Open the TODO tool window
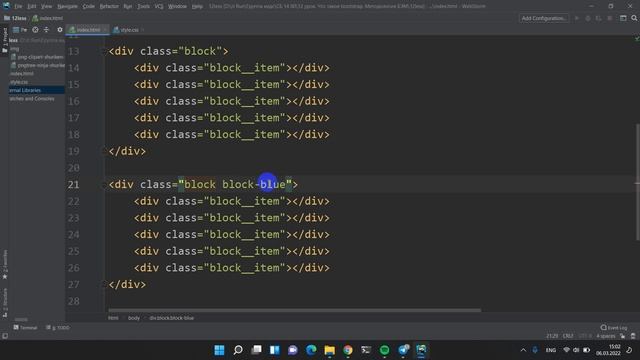This screenshot has height=360, width=640. tap(58, 327)
